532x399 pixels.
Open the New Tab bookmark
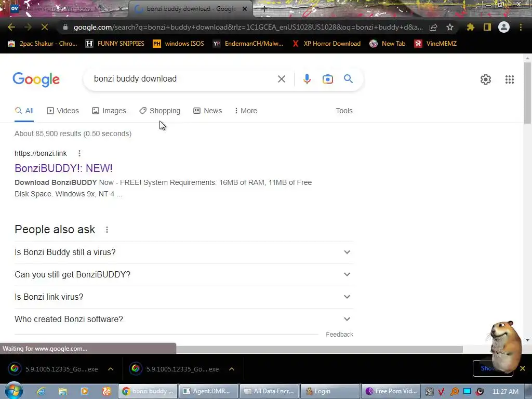coord(388,44)
